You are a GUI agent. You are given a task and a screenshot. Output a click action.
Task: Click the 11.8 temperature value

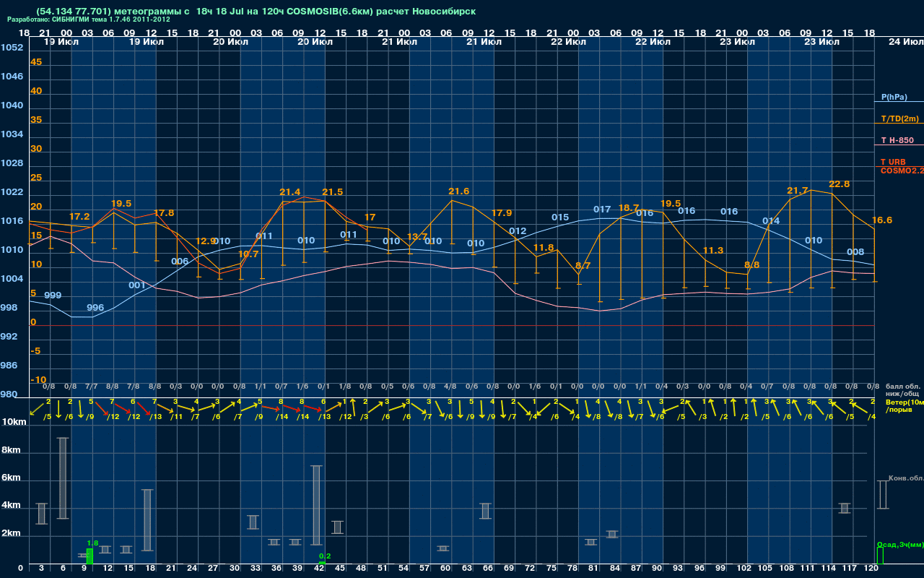click(544, 248)
